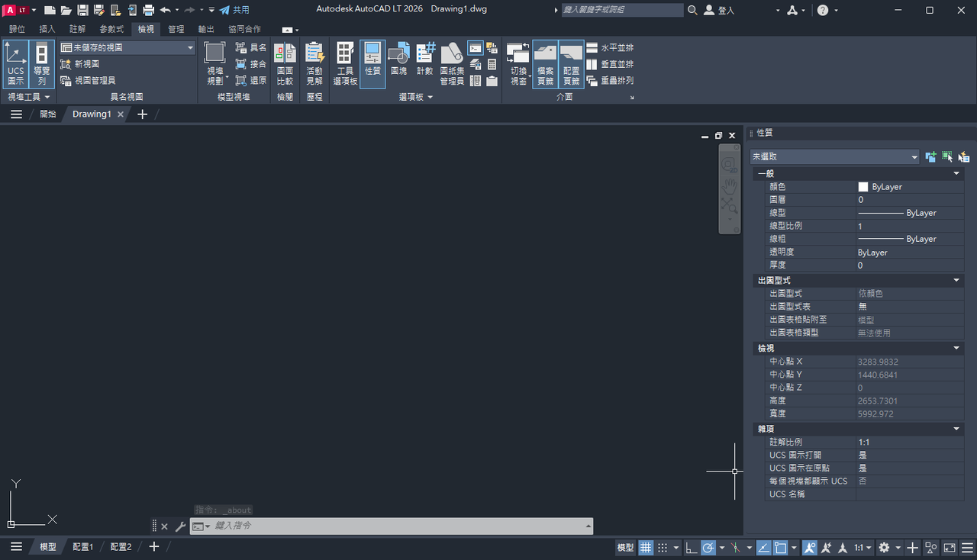Click the calculator icon in 選項板 panel
This screenshot has width=977, height=560.
492,65
